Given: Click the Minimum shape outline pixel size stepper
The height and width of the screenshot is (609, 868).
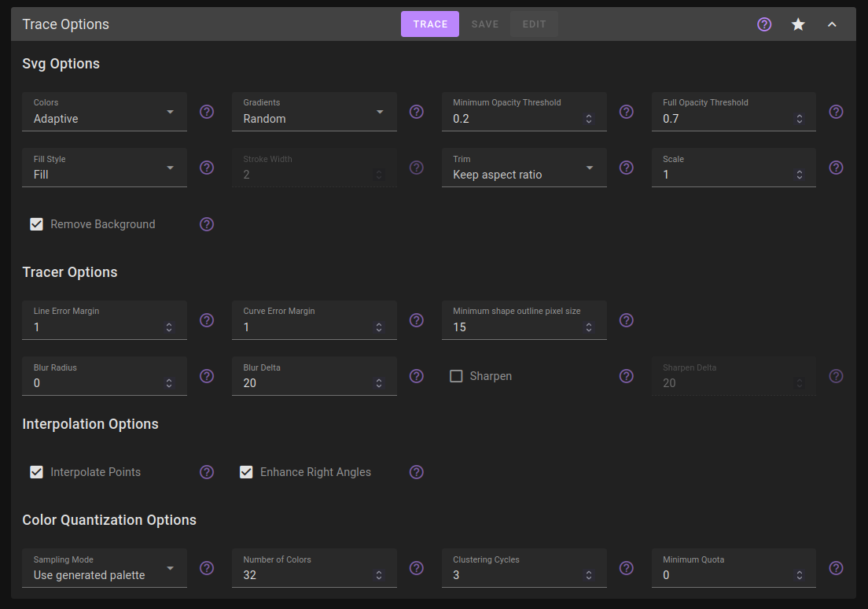Looking at the screenshot, I should (x=589, y=327).
